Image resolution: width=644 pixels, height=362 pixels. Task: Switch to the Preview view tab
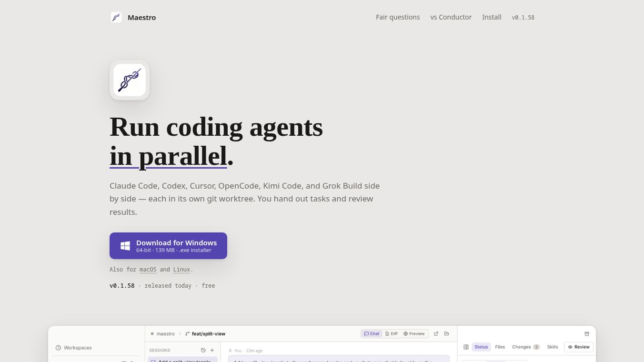point(414,334)
